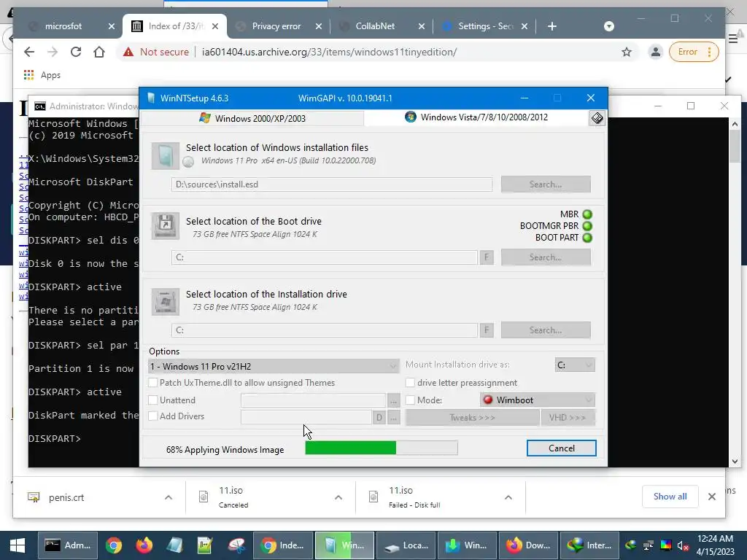Open the Inter... taskbar item
747x560 pixels.
(x=589, y=545)
